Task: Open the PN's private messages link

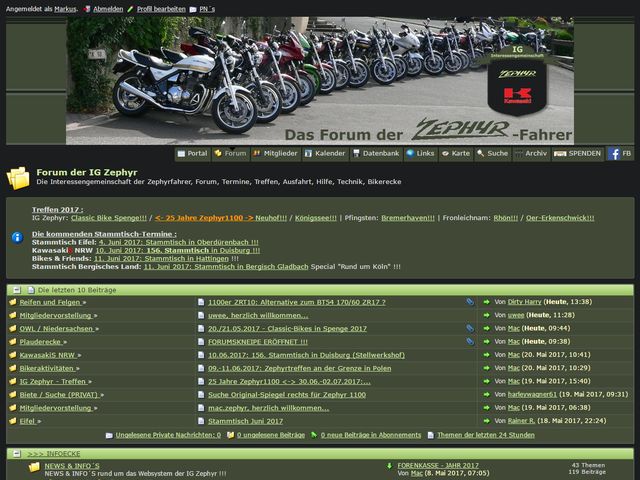Action: [207, 9]
